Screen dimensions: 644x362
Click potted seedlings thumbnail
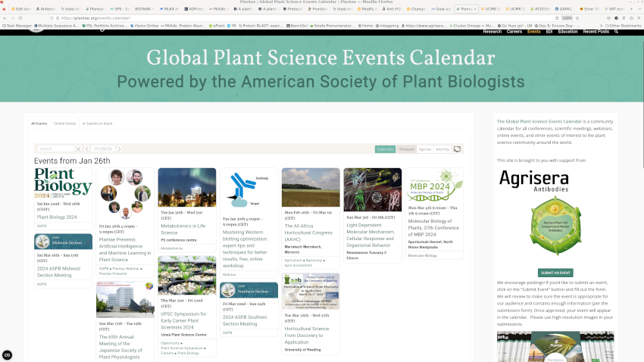pyautogui.click(x=187, y=275)
